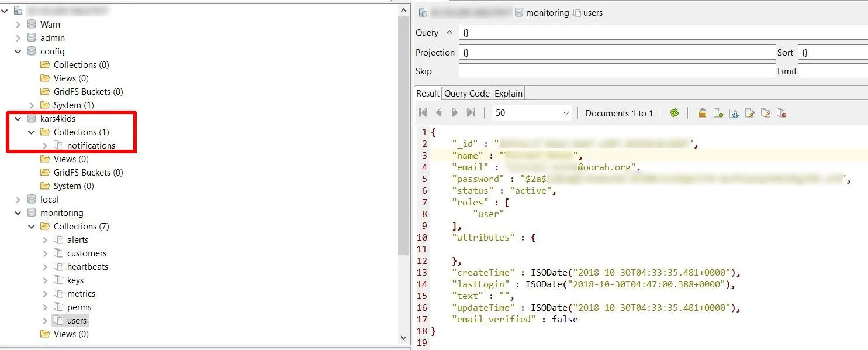Go to the next results page
Image resolution: width=868 pixels, height=350 pixels.
[x=455, y=113]
